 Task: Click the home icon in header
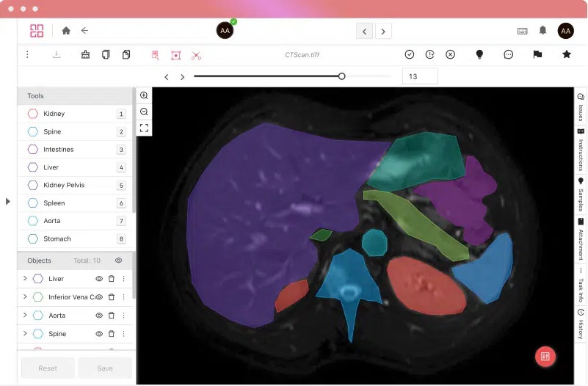66,31
